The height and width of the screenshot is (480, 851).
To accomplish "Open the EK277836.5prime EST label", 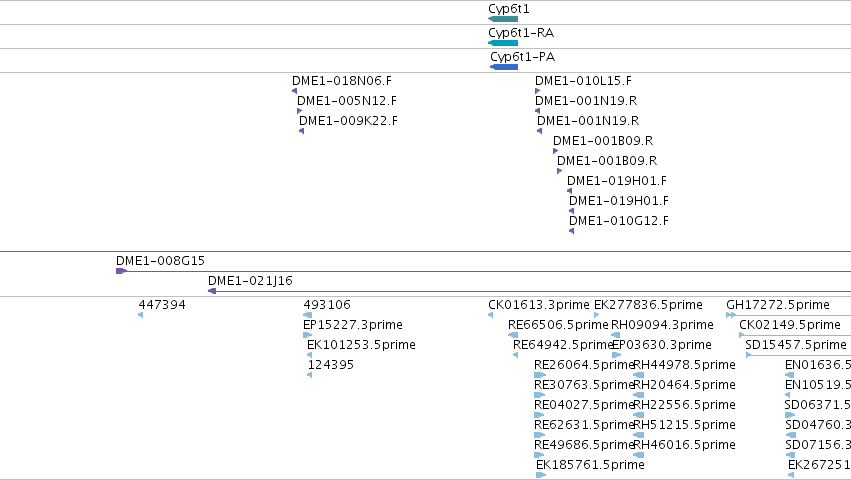I will point(649,305).
